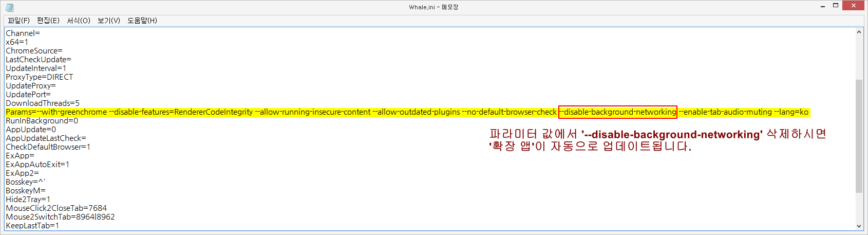Click the line 'KeepLastTab=1'
This screenshot has width=868, height=235.
coord(32,226)
